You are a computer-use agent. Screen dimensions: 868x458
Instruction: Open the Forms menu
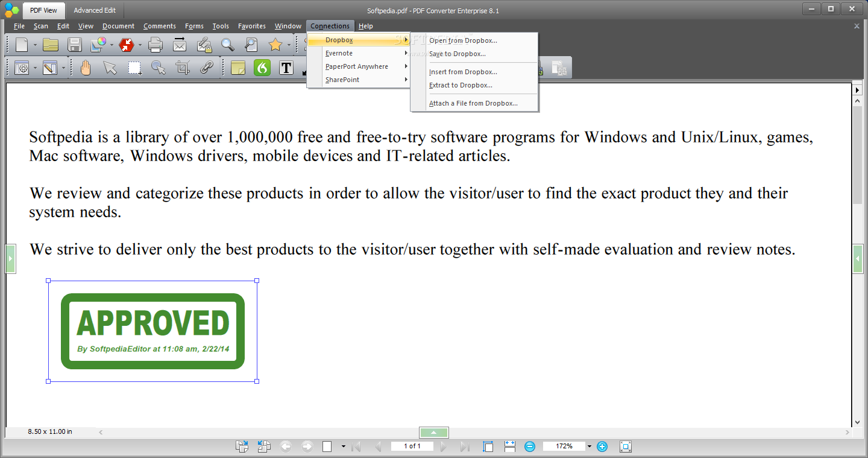(194, 26)
